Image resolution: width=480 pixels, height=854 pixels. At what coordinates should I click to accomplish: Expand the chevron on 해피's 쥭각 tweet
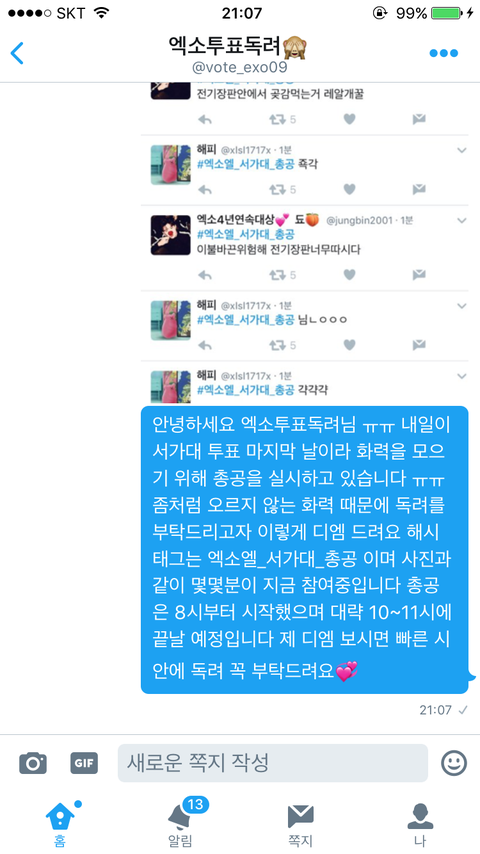click(x=462, y=150)
